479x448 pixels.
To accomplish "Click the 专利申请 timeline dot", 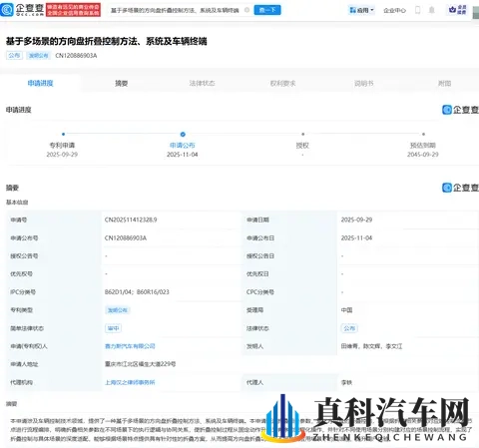I will [63, 134].
